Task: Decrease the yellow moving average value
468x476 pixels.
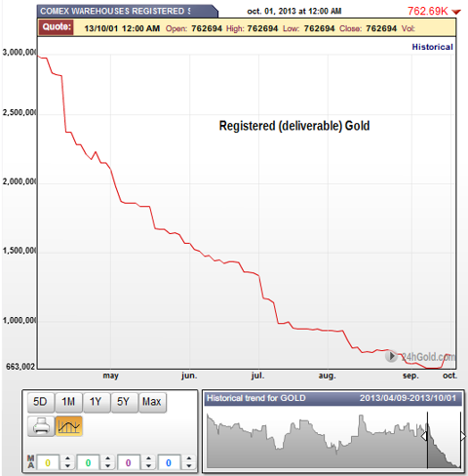Action: point(67,466)
